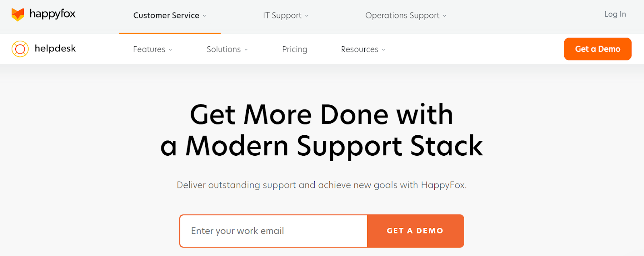
Task: Click the happyfox fox logo
Action: tap(18, 14)
